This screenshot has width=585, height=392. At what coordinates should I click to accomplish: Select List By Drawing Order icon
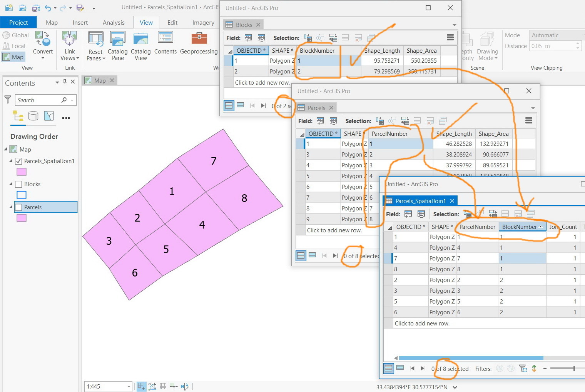[18, 116]
